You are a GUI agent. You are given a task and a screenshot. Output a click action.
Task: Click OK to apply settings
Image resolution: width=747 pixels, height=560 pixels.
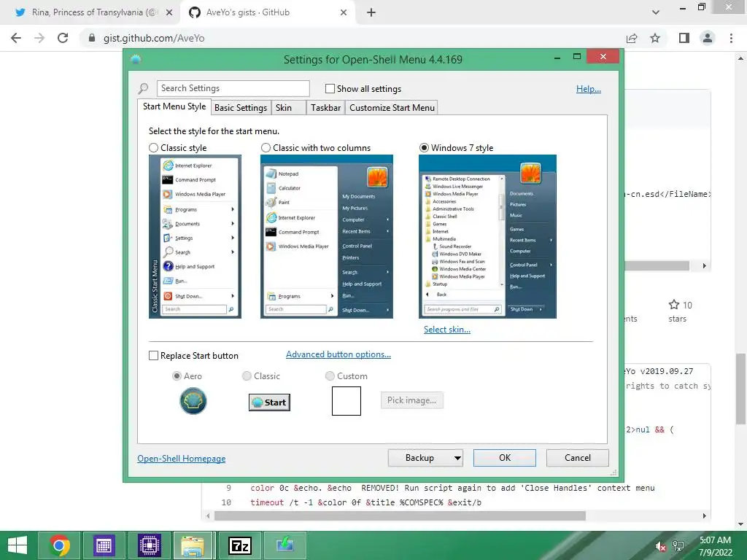(x=505, y=458)
